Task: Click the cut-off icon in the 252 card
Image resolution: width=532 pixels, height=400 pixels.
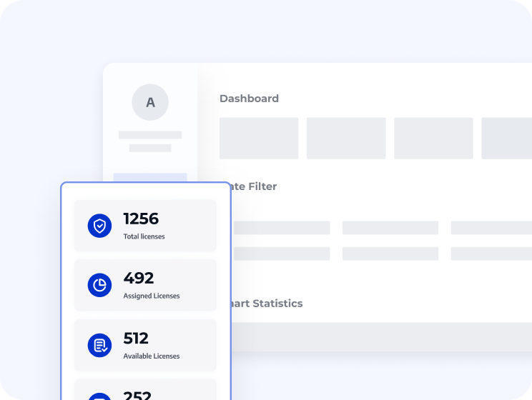Action: [99, 396]
